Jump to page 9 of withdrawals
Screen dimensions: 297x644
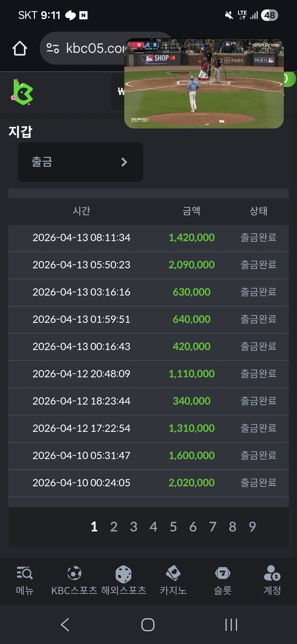click(x=252, y=527)
